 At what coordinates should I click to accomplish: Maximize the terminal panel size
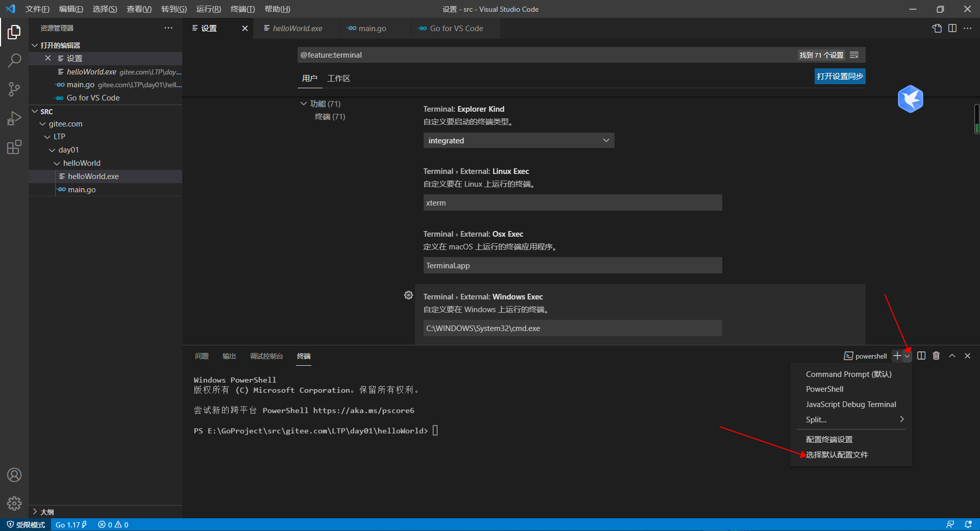tap(952, 356)
